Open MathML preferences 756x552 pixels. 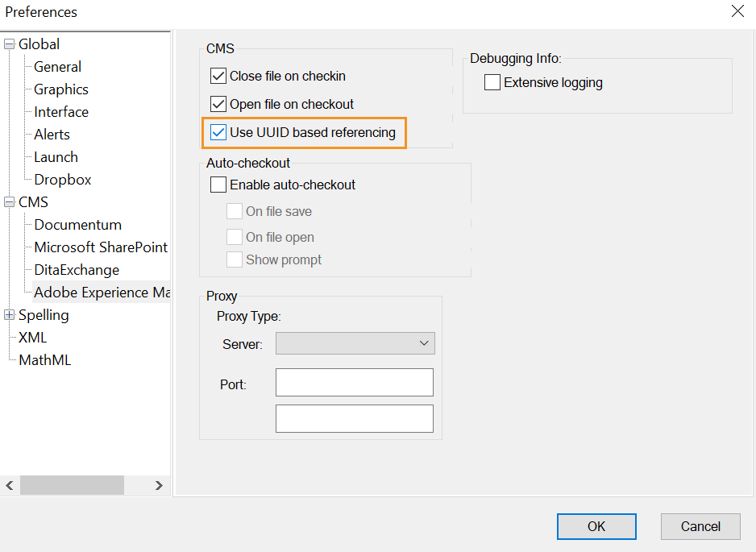pyautogui.click(x=45, y=360)
